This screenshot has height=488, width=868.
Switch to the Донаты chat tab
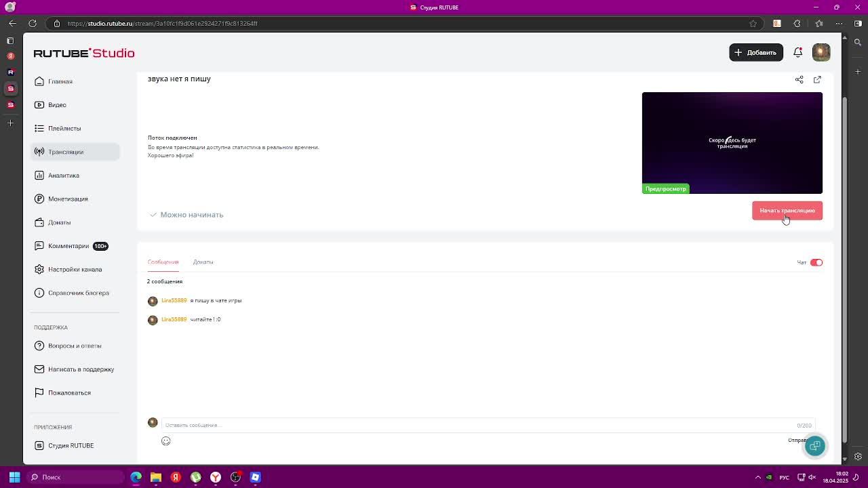203,262
